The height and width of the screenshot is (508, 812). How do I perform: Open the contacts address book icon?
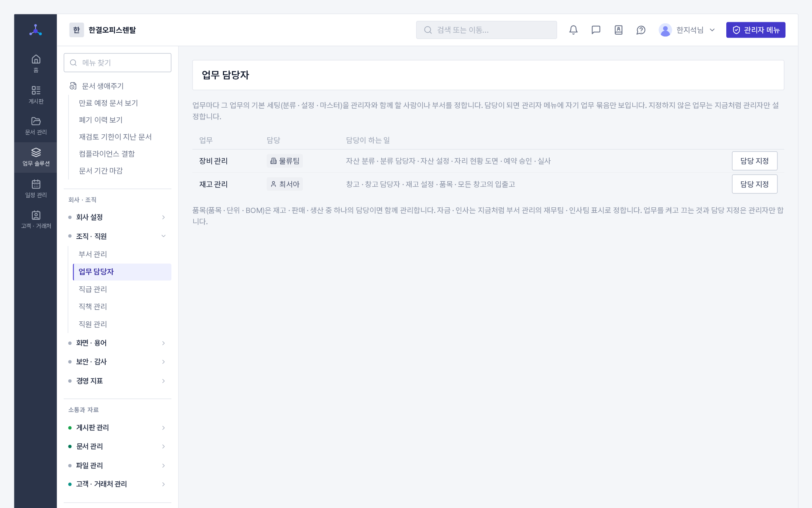[x=618, y=30]
